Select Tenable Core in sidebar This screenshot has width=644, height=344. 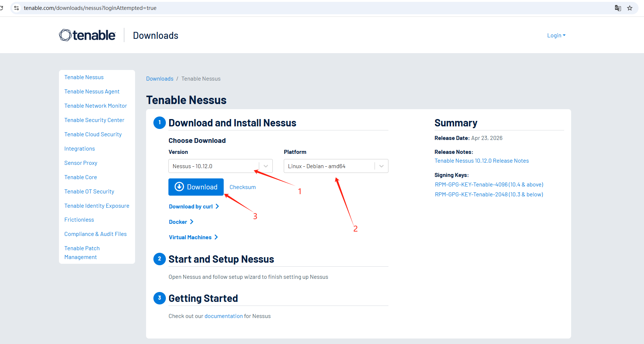point(81,177)
